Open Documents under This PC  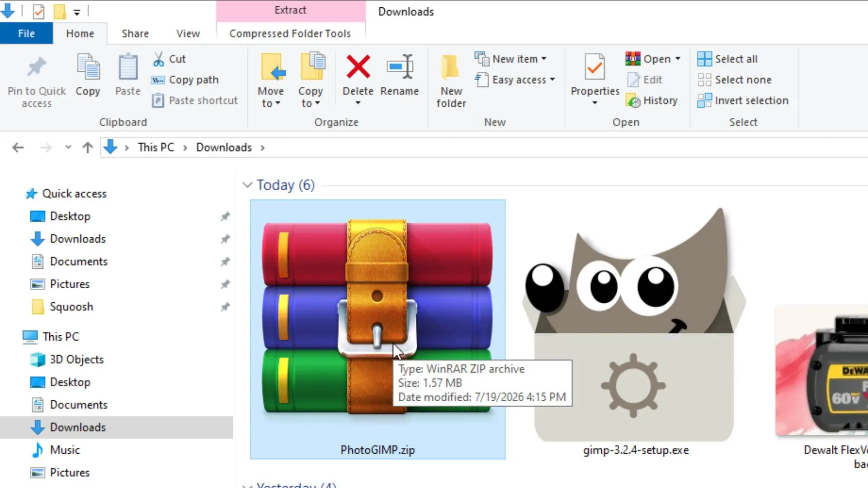pos(79,405)
